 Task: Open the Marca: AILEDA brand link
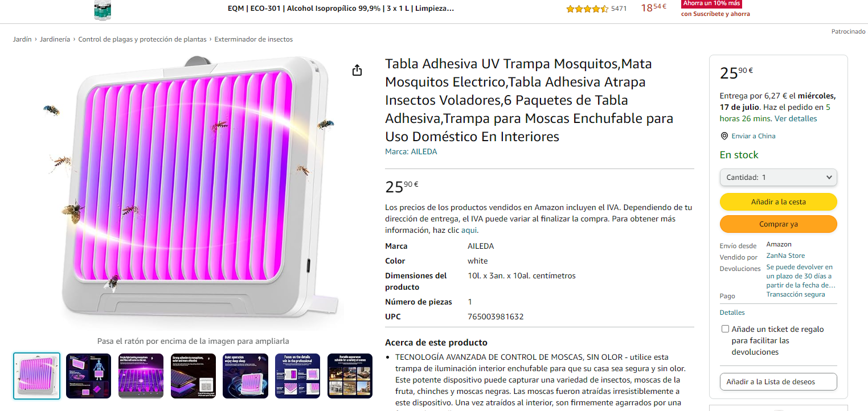[x=411, y=151]
